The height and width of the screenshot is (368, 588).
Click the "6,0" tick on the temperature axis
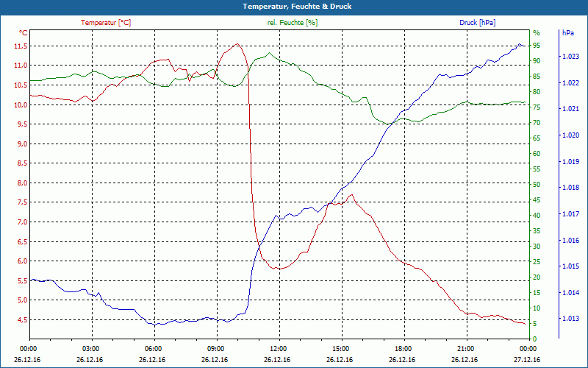coord(22,261)
